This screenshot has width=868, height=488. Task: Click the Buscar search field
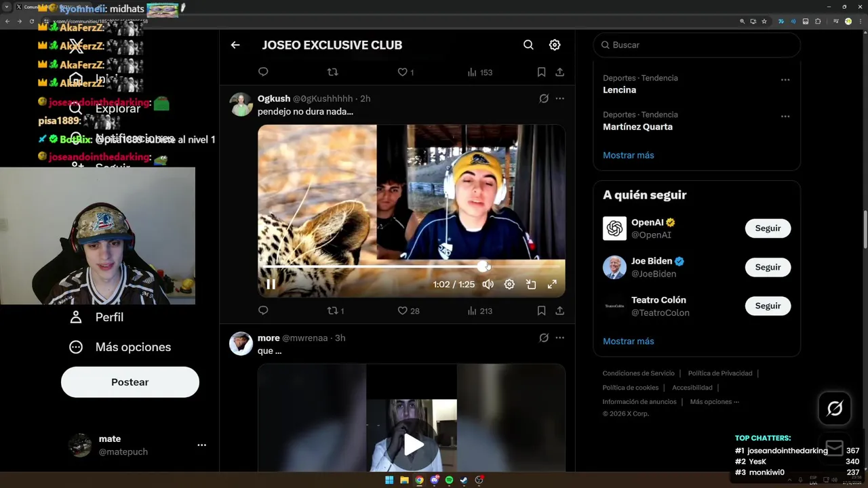click(696, 45)
